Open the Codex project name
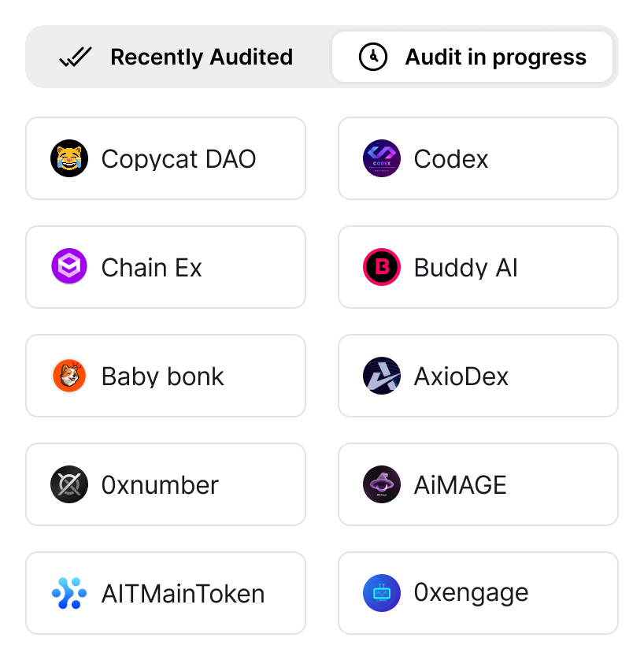644x660 pixels. tap(451, 159)
